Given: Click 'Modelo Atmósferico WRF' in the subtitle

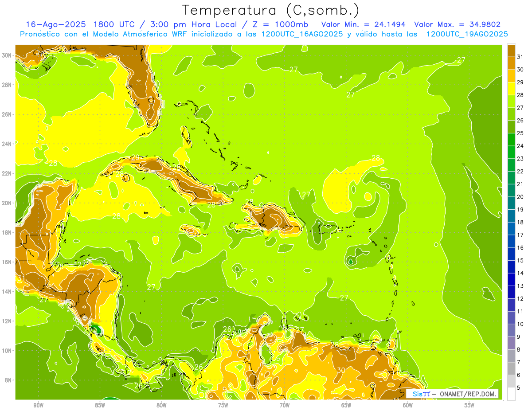Looking at the screenshot, I should (139, 34).
